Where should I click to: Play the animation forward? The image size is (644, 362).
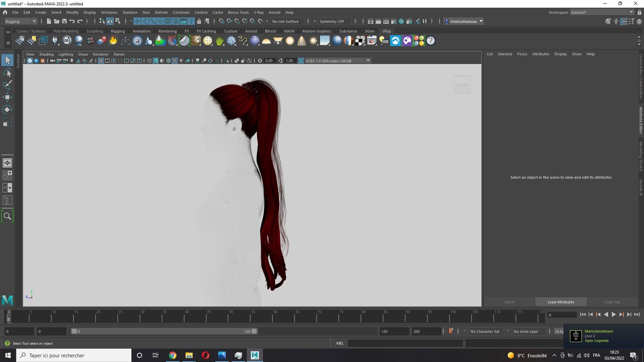tap(614, 315)
